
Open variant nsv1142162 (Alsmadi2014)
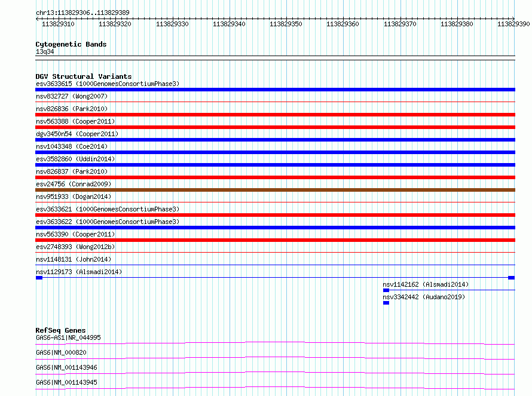coord(426,284)
